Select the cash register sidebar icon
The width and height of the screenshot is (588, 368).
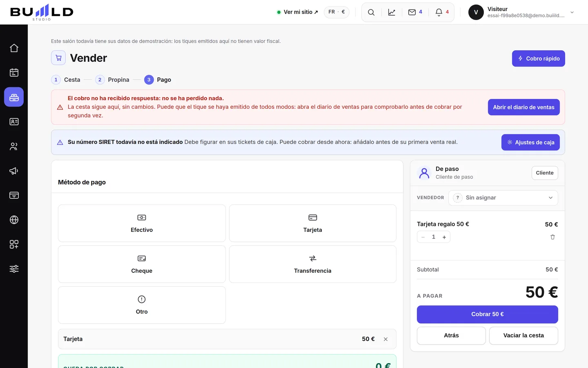14,97
